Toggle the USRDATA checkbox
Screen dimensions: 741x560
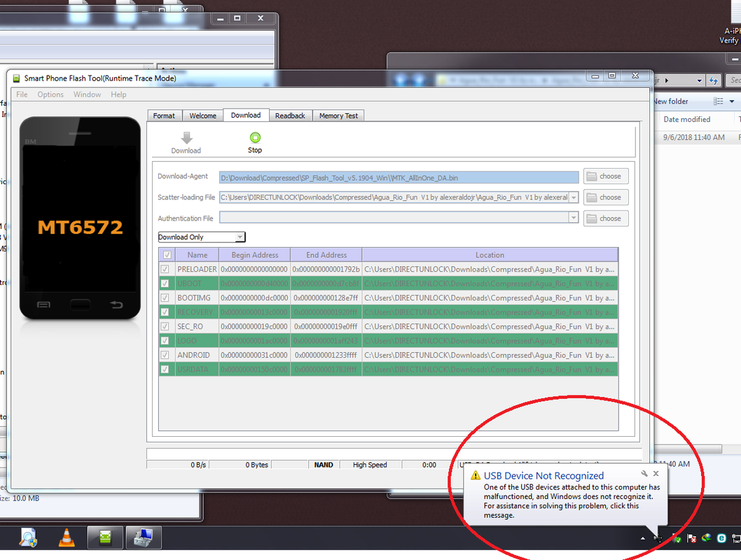pos(165,369)
